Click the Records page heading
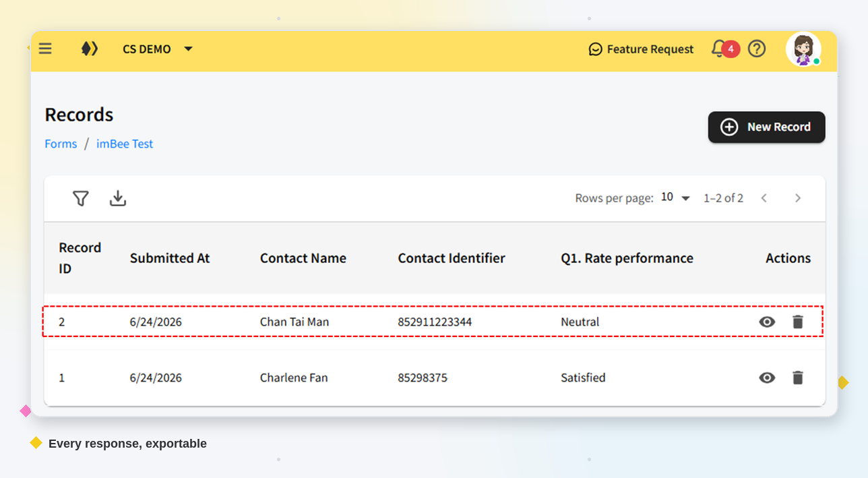 (x=79, y=115)
